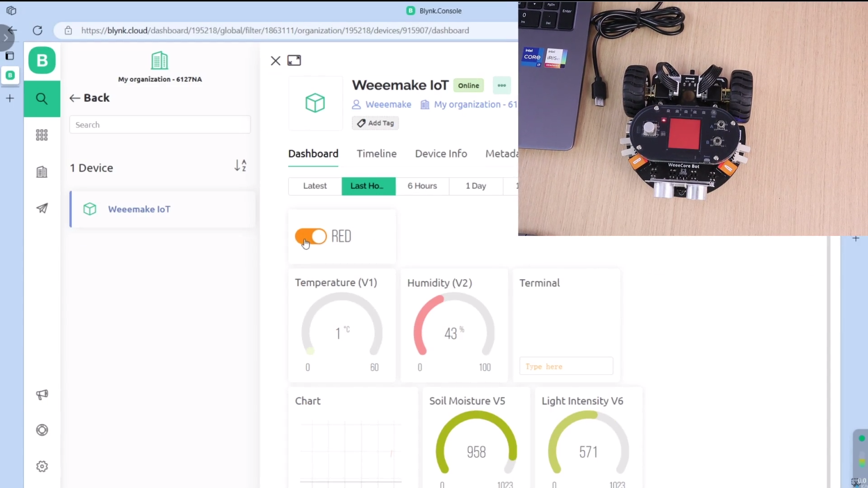Open organizations building icon in sidebar

42,172
